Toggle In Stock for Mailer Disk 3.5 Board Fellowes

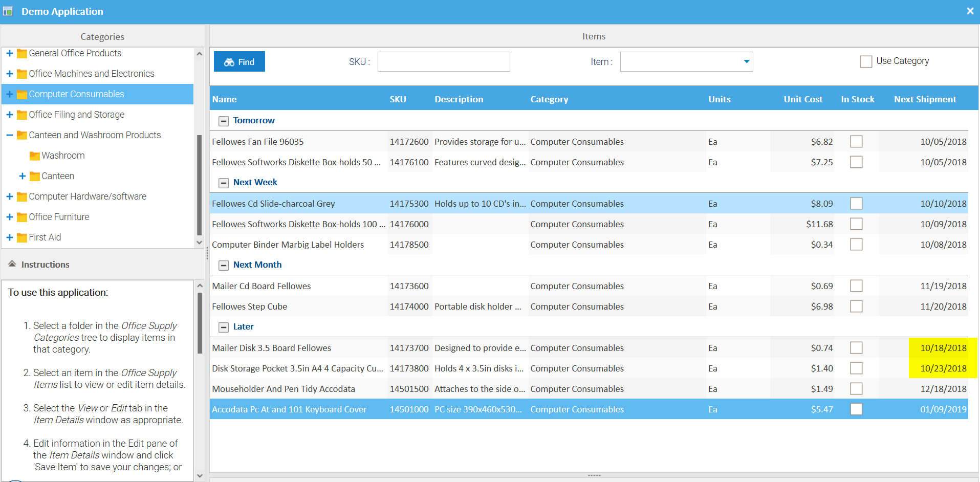point(856,347)
